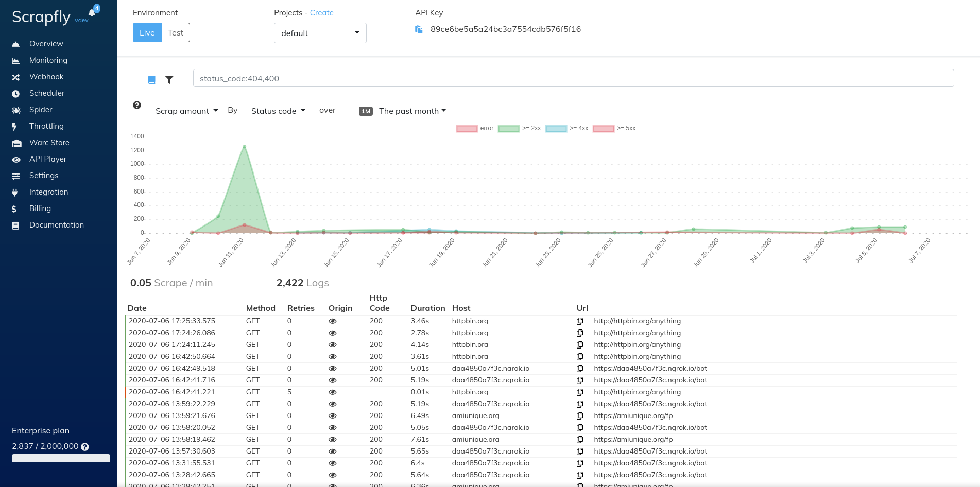This screenshot has width=980, height=487.
Task: Copy API key with the clipboard icon
Action: pyautogui.click(x=419, y=29)
